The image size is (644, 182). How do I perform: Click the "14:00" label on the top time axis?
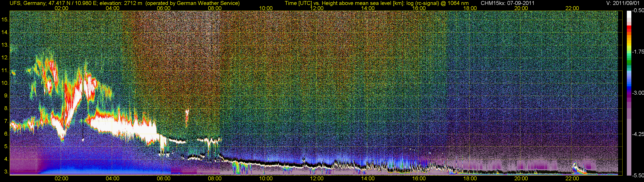368,8
